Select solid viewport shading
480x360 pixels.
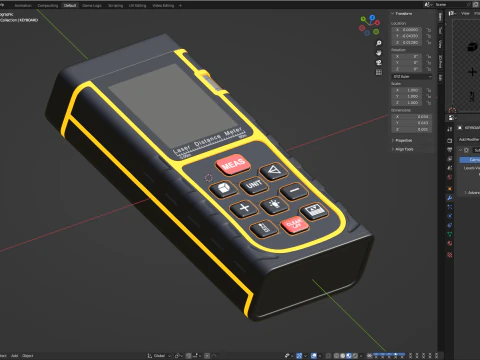pos(342,356)
